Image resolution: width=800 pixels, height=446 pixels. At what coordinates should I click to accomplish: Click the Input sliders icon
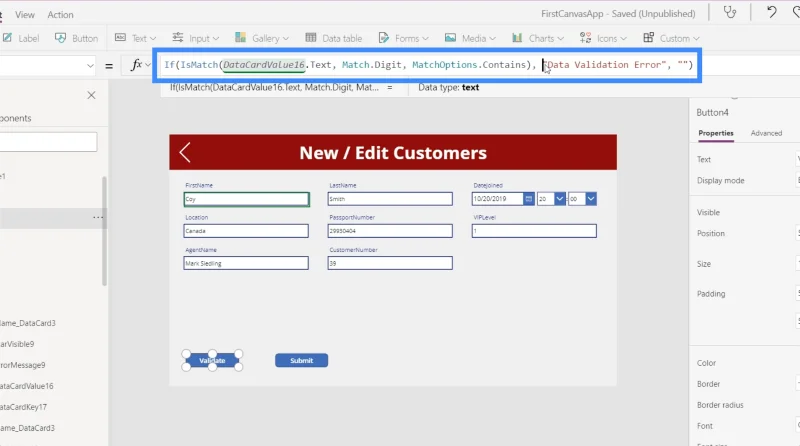(x=178, y=37)
